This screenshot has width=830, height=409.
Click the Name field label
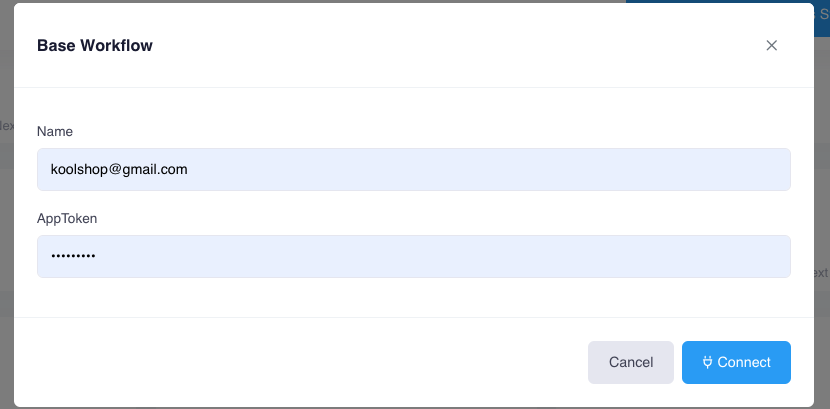[55, 131]
